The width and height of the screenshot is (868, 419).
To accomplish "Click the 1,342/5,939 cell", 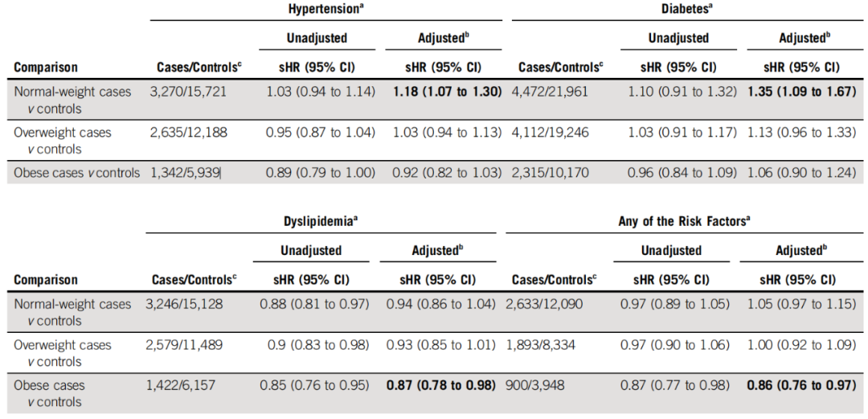I will tap(186, 171).
